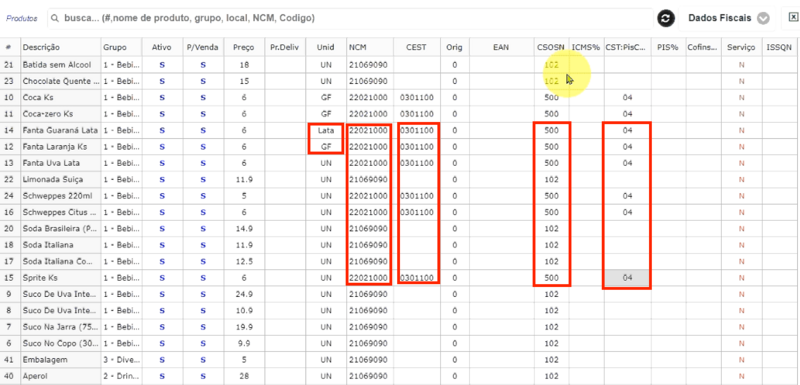Sort by the Grupo column header
The width and height of the screenshot is (800, 385).
tap(115, 47)
